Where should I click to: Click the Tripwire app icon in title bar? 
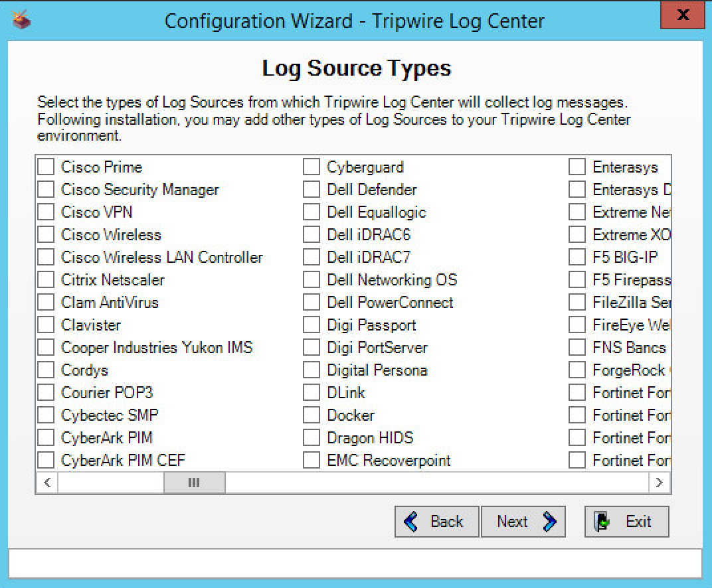click(21, 21)
